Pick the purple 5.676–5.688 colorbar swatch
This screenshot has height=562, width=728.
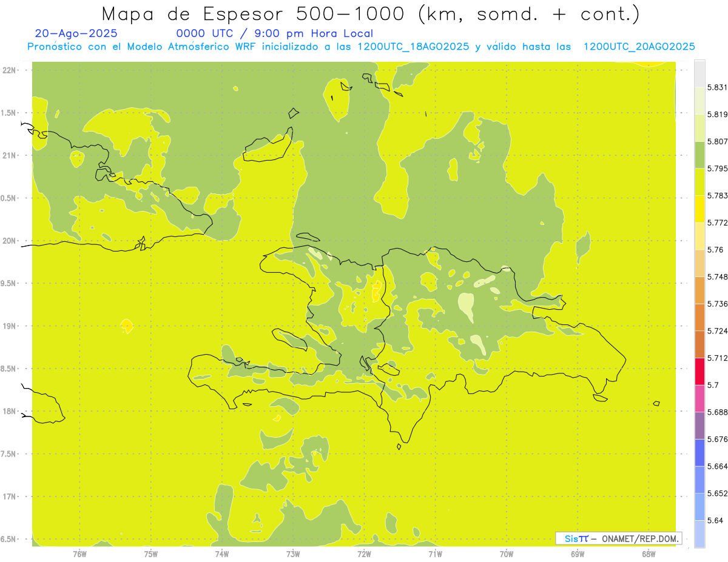(700, 426)
